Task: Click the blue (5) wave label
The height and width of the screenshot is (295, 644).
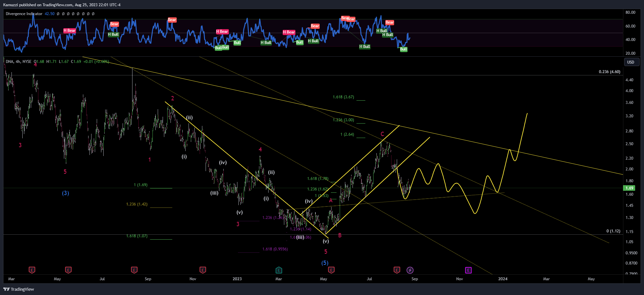Action: [x=325, y=263]
